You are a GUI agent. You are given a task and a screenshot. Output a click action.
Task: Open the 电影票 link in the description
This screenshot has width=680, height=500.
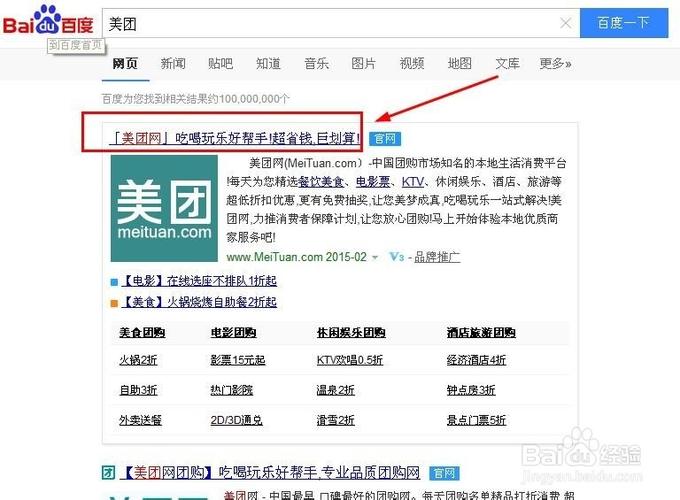373,182
